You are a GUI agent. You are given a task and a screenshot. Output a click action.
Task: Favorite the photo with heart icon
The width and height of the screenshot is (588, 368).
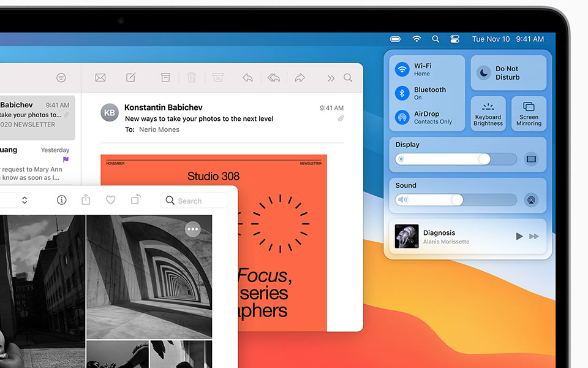coord(111,200)
